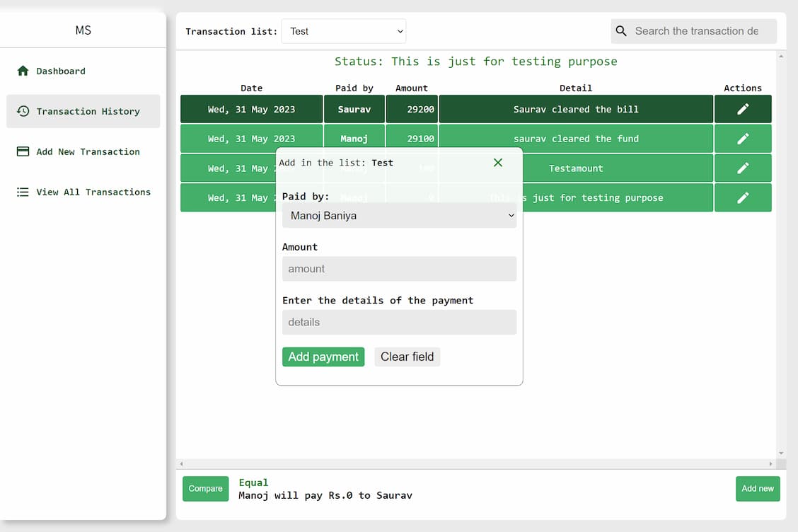Click the Transaction History clock icon
Viewport: 798px width, 532px height.
tap(23, 111)
